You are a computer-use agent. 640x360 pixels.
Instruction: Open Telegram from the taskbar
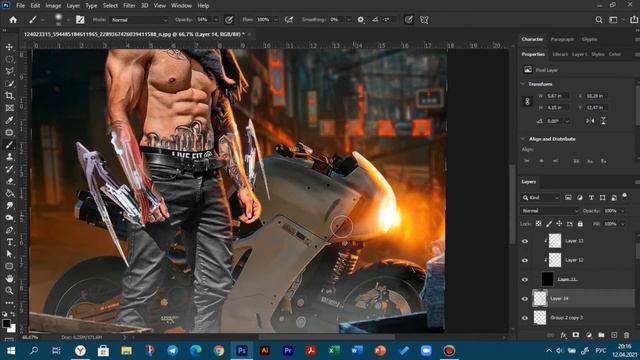[173, 351]
